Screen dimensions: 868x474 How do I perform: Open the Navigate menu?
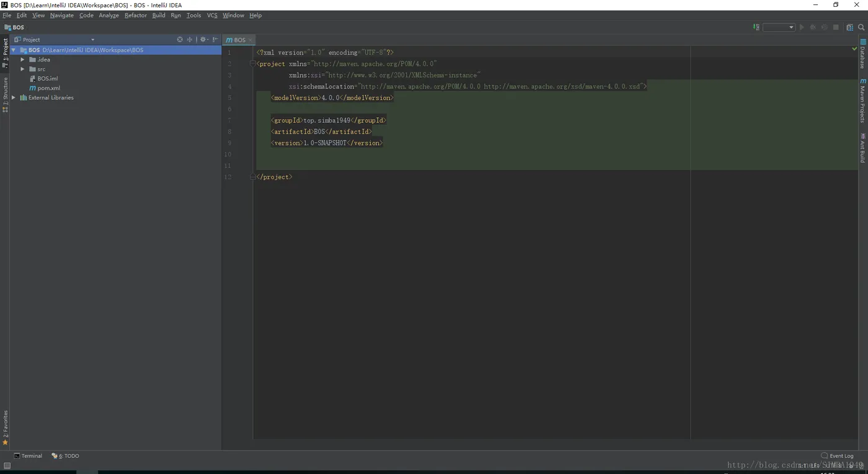tap(62, 16)
